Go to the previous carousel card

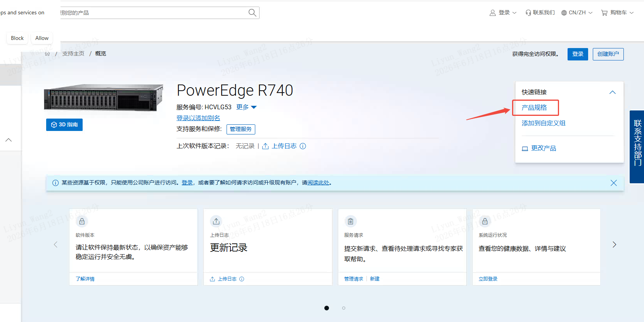coord(55,245)
